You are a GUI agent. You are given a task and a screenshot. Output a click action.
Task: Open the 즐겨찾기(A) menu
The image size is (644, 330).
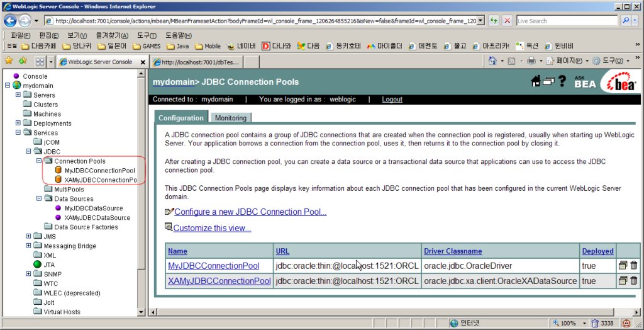click(112, 36)
